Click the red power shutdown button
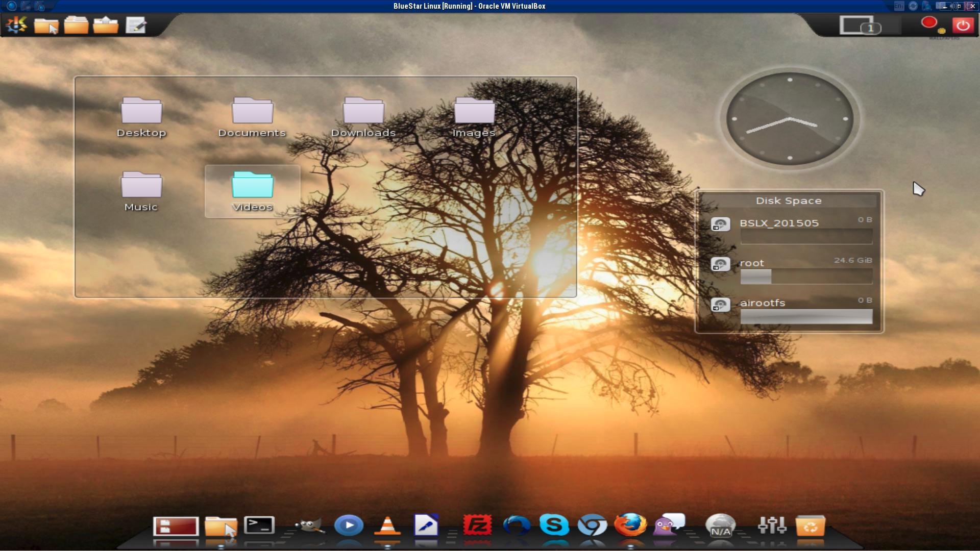This screenshot has height=551, width=980. (x=963, y=25)
